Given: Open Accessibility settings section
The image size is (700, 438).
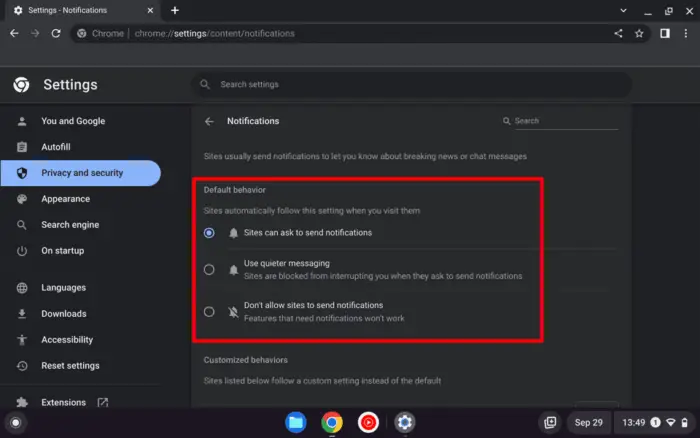Looking at the screenshot, I should point(67,339).
